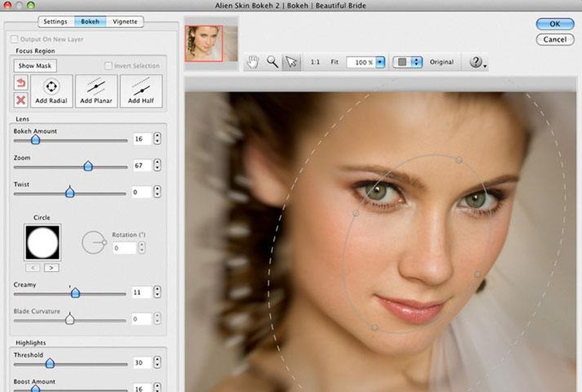The height and width of the screenshot is (392, 582).
Task: Click the bottom handle of focus ellipse
Action: (374, 327)
